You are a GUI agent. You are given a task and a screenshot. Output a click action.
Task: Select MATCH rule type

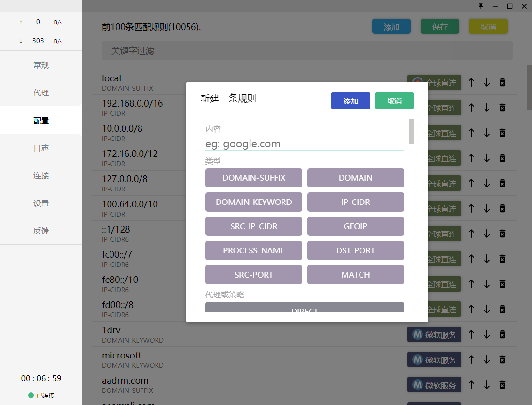point(356,275)
